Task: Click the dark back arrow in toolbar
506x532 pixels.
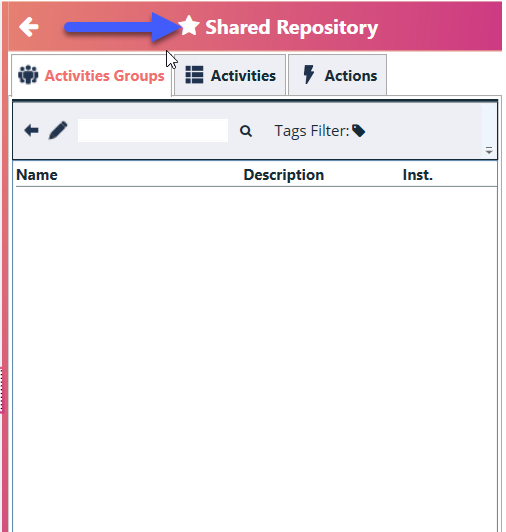Action: coord(31,130)
